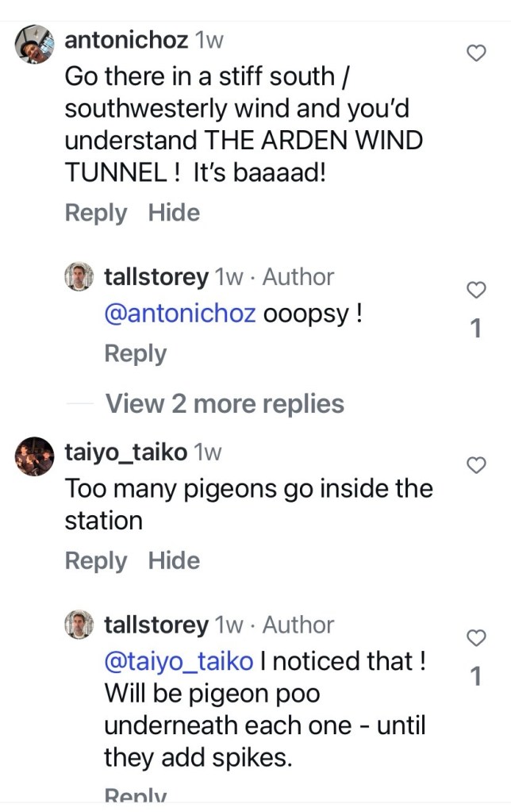
Task: Reply to taiyo_taiko's pigeon comment
Action: click(x=95, y=560)
